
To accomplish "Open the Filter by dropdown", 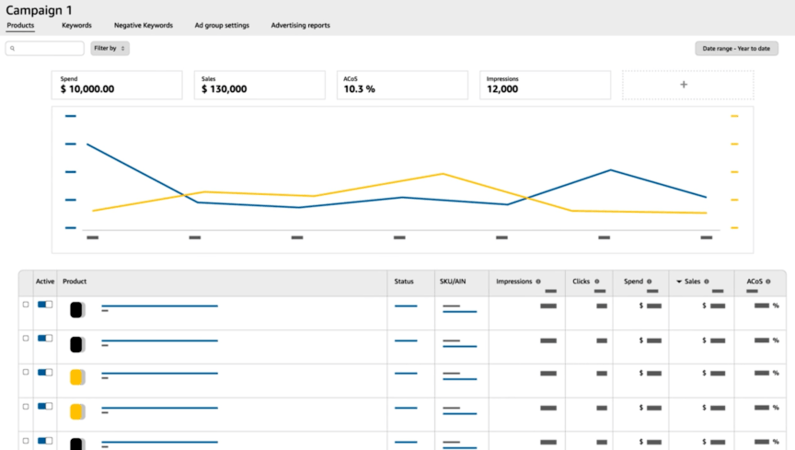I will tap(110, 48).
